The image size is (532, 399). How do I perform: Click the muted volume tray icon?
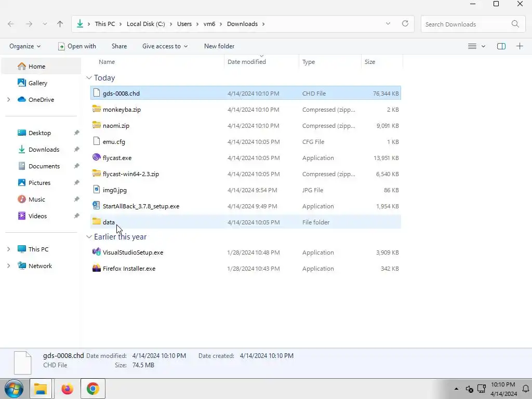(469, 389)
